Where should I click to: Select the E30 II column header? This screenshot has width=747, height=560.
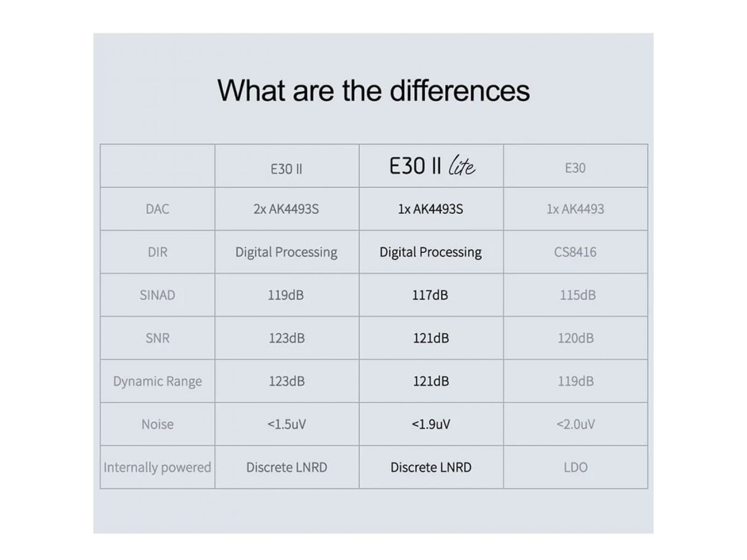(x=286, y=168)
